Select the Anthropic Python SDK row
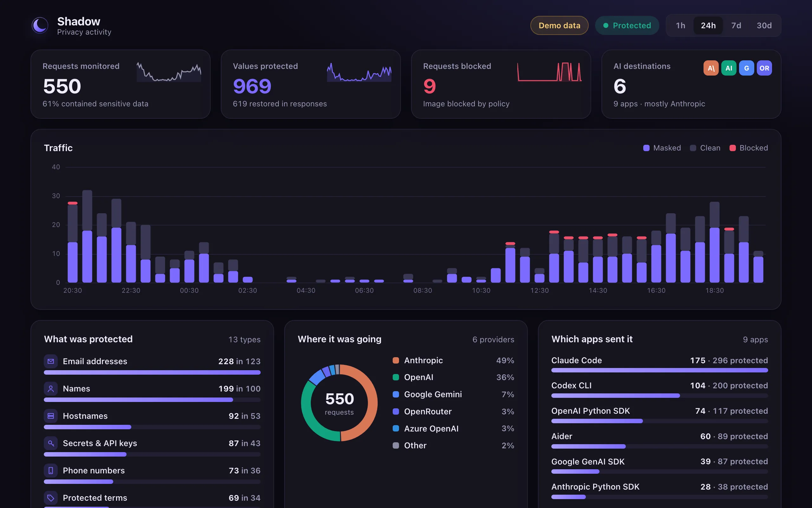This screenshot has width=812, height=508. (659, 491)
